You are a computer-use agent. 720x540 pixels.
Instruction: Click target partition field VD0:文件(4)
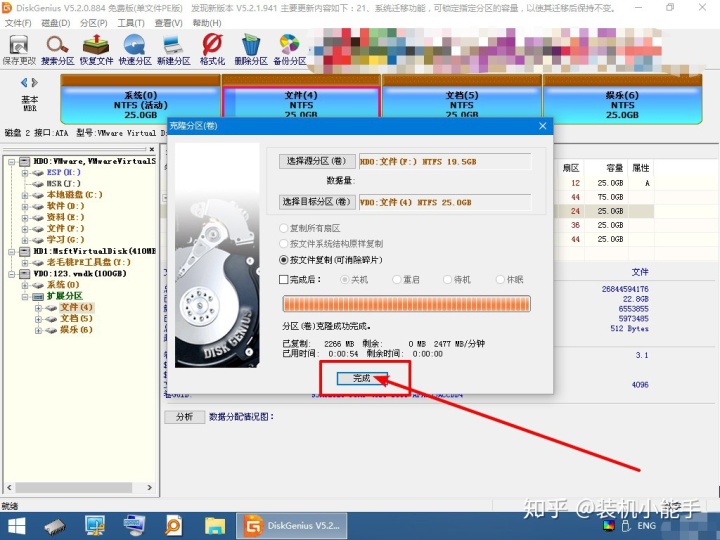pos(445,202)
